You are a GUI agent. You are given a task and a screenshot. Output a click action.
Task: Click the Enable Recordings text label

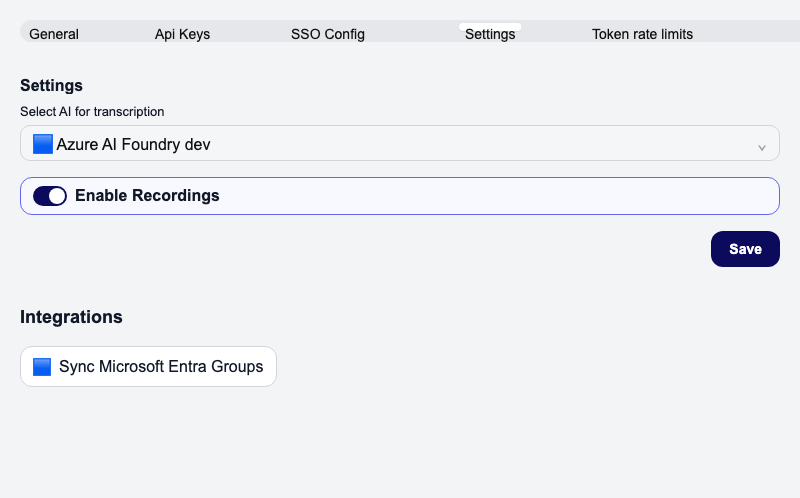147,196
